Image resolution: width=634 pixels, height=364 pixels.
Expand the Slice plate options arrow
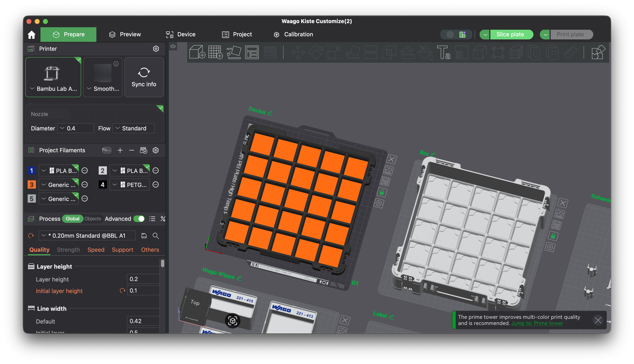pyautogui.click(x=485, y=34)
